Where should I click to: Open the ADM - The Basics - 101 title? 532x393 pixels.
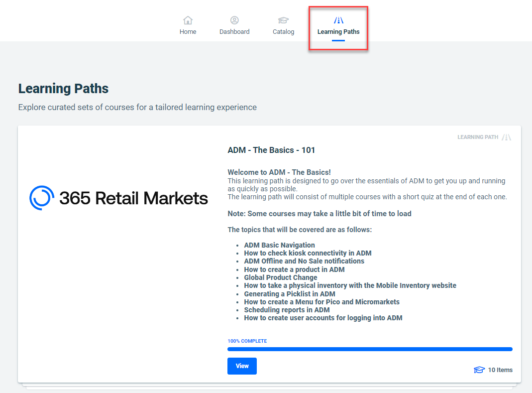click(271, 150)
